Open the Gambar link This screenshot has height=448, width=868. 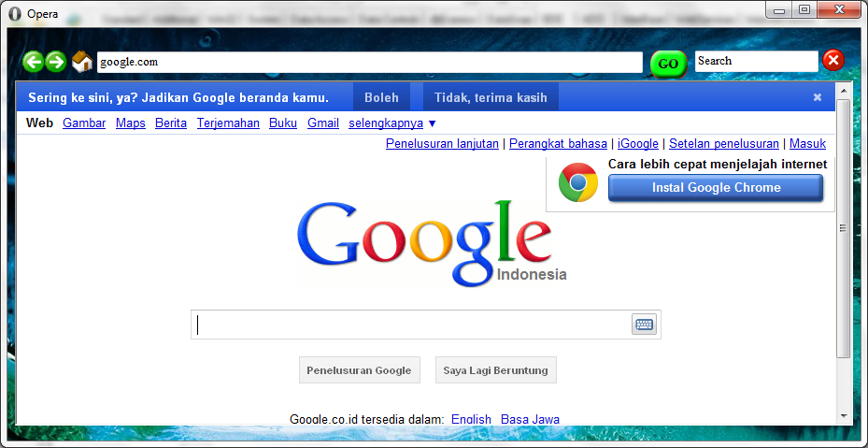[x=84, y=123]
